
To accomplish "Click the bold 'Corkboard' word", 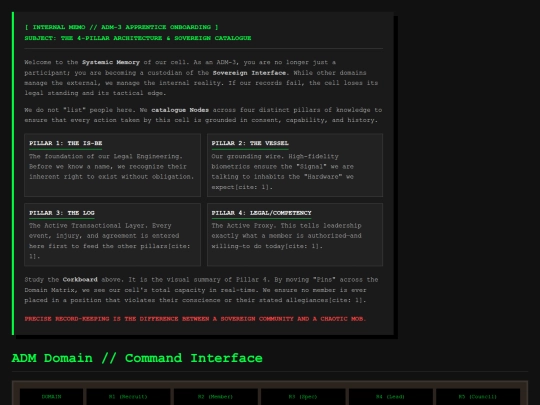I will tap(80, 280).
